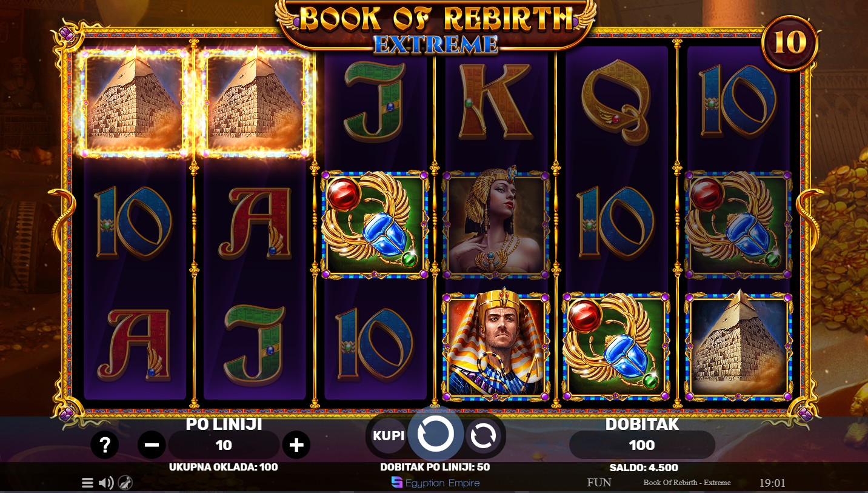This screenshot has height=493, width=868.
Task: Spin the reels with the main spin button
Action: point(436,434)
